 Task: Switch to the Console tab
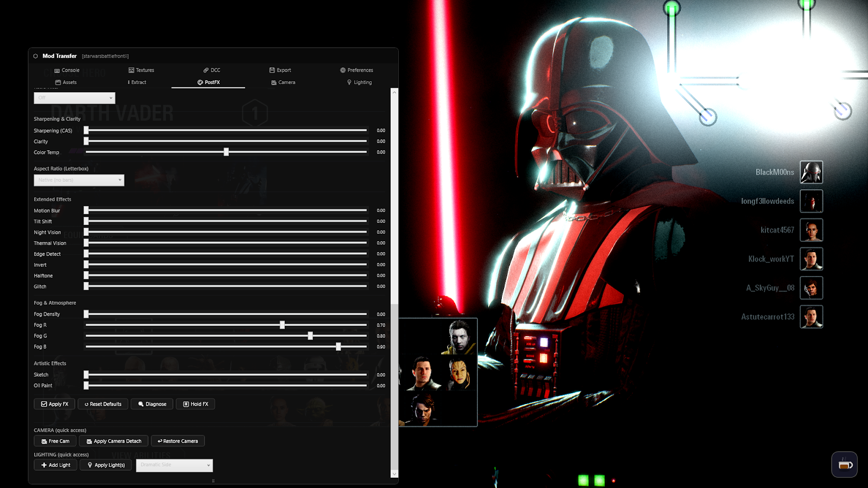tap(67, 70)
